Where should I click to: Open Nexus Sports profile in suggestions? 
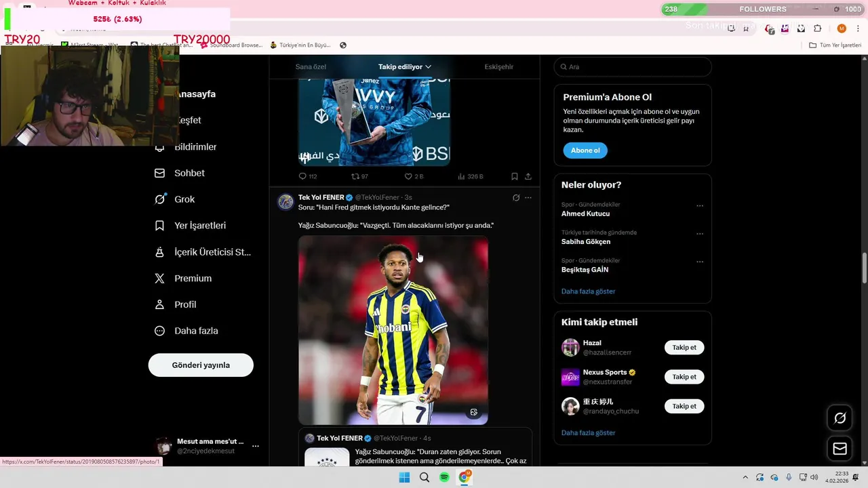tap(605, 372)
